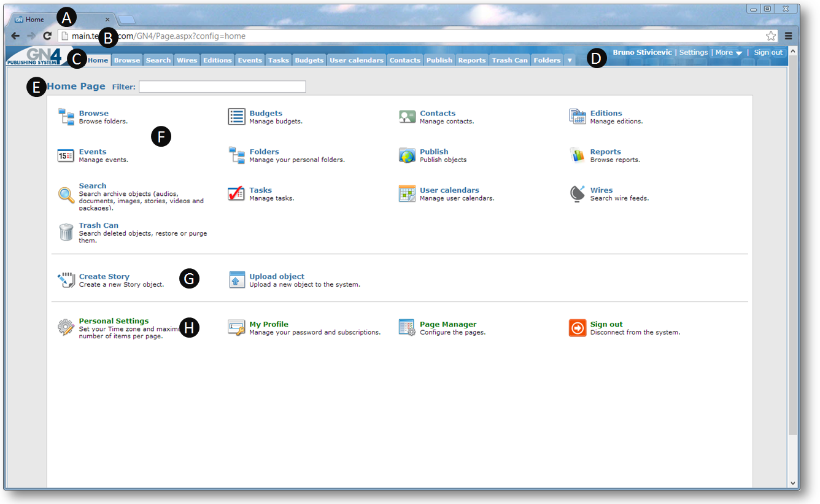Click the Search magnifying glass icon
820x504 pixels.
coord(66,195)
